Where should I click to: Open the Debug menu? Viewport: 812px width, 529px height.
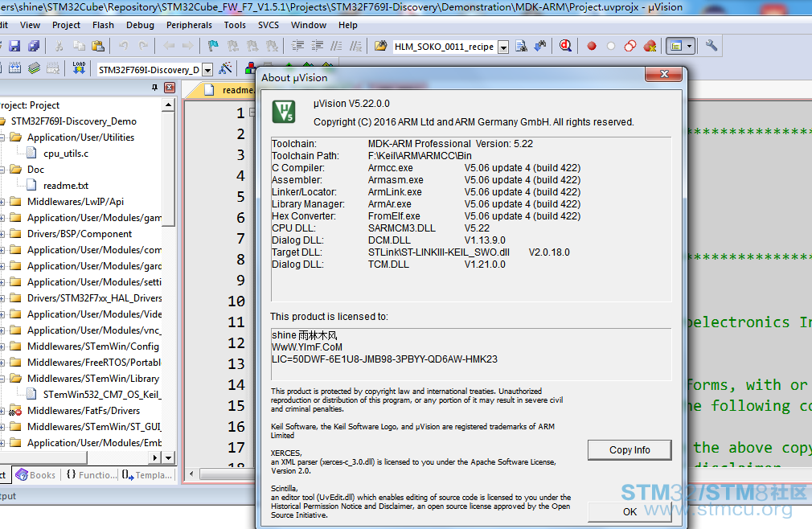click(141, 25)
